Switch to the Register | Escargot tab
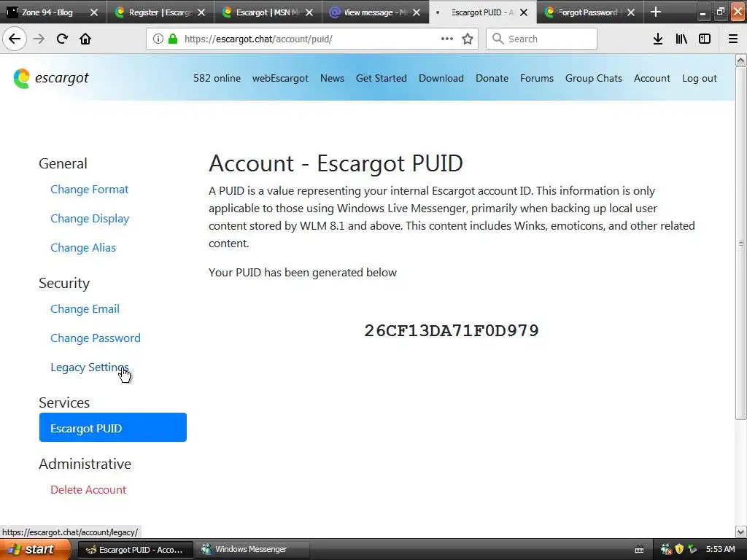747x560 pixels. pos(160,12)
